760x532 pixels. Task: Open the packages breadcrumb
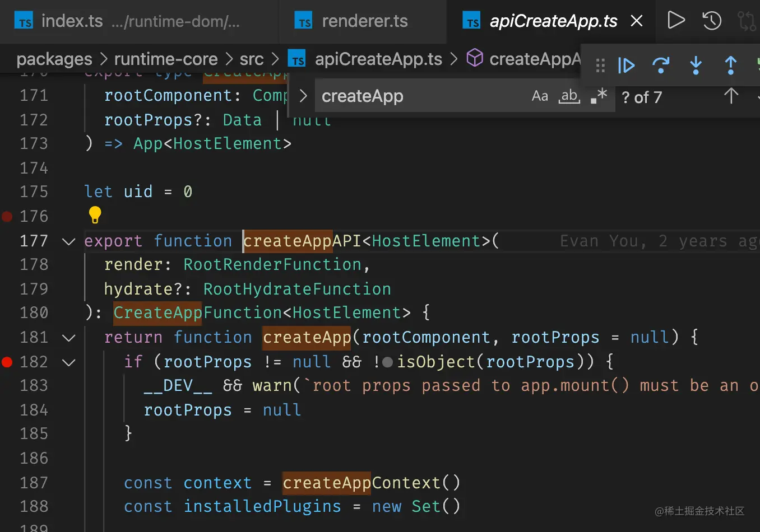coord(54,59)
